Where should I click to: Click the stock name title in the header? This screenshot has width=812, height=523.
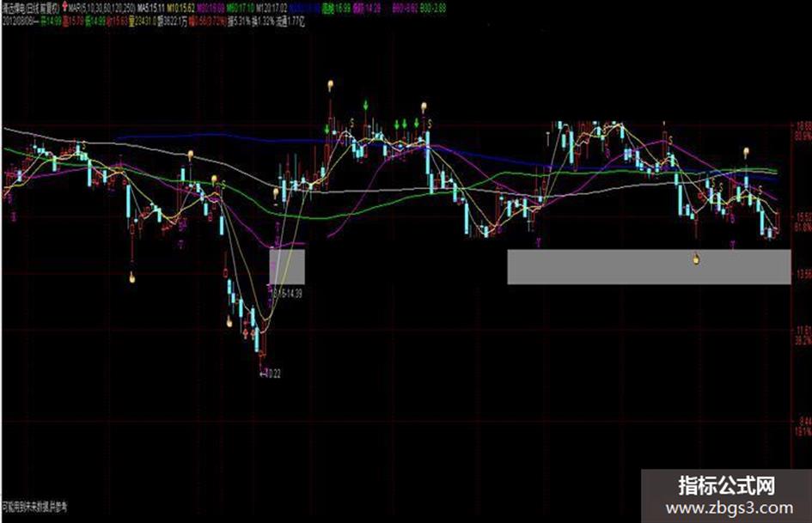[30, 8]
